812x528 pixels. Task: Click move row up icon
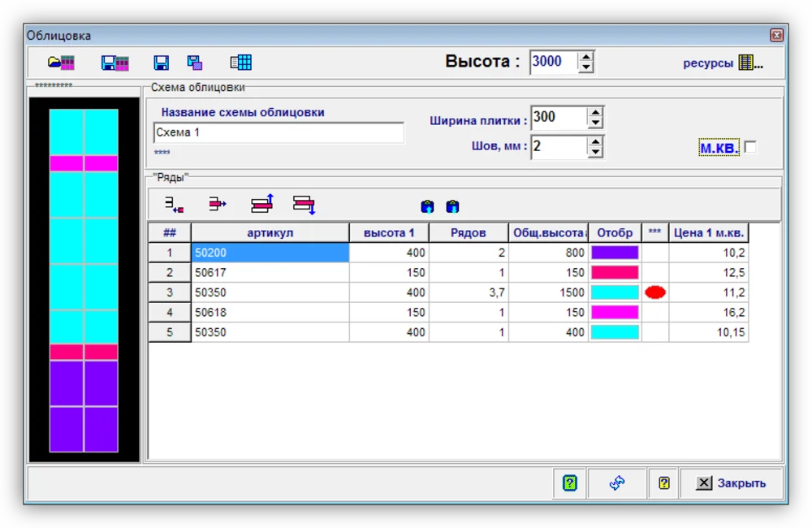[262, 204]
